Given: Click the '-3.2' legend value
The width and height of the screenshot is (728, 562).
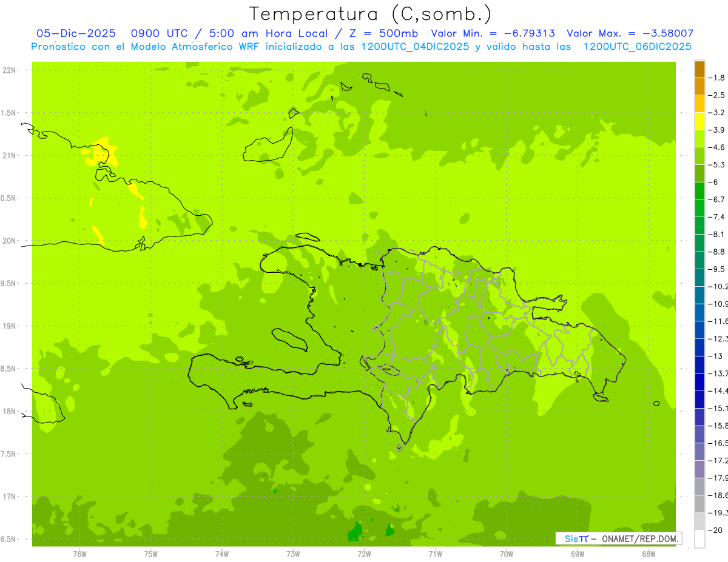Looking at the screenshot, I should (717, 113).
